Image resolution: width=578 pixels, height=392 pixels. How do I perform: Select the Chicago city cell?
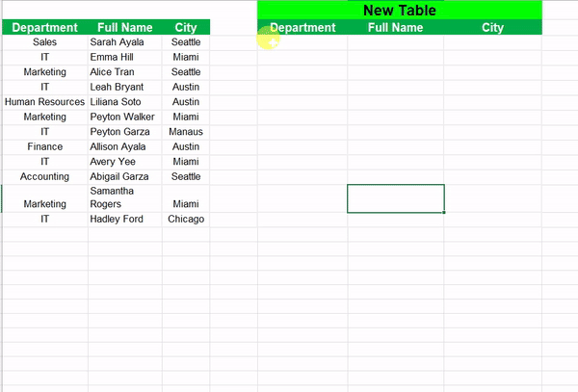click(x=186, y=220)
